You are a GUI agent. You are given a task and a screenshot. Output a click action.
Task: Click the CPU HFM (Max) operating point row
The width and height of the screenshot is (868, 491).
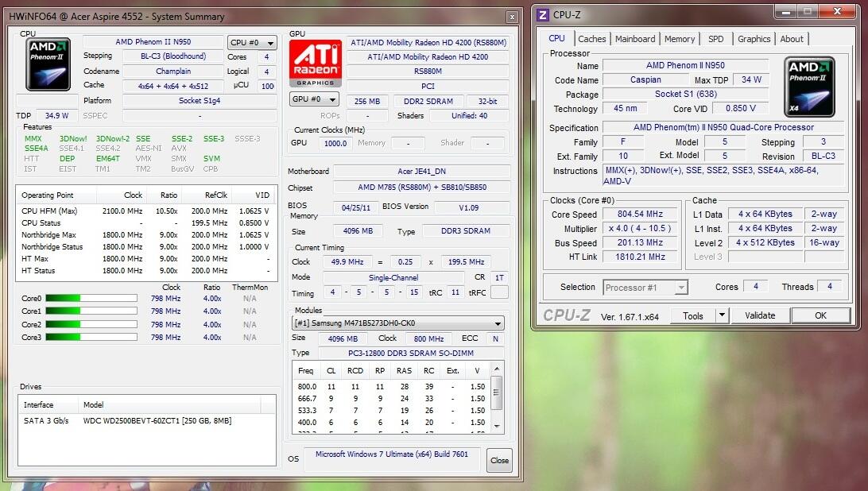coord(145,211)
